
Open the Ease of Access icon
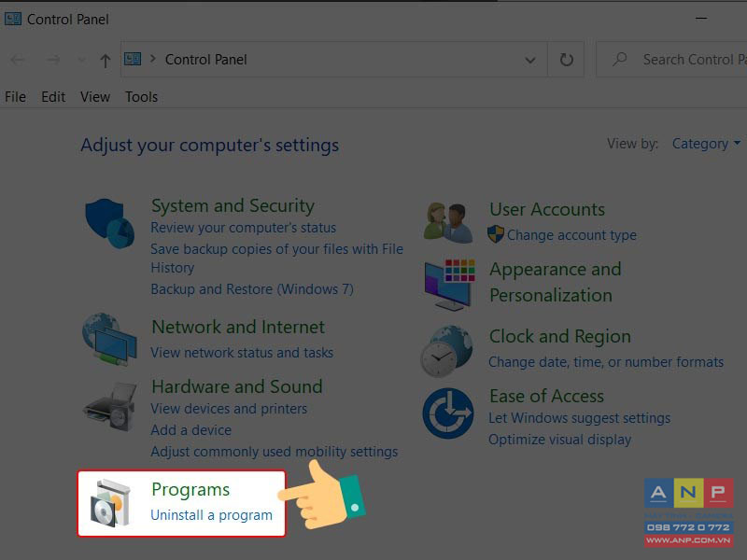coord(448,413)
